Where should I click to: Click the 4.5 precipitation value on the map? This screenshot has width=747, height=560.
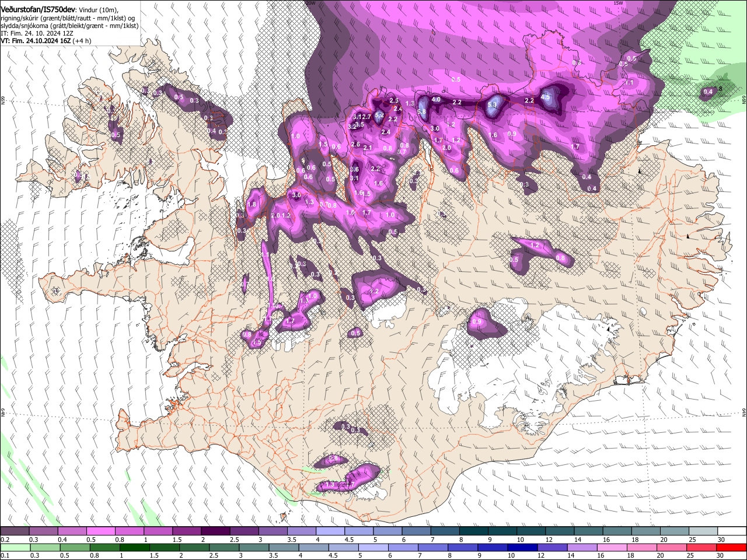tap(546, 97)
